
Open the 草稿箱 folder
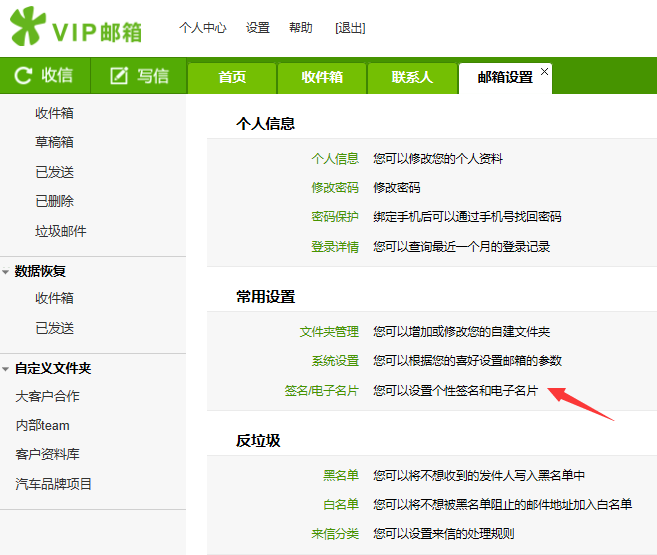pyautogui.click(x=54, y=142)
